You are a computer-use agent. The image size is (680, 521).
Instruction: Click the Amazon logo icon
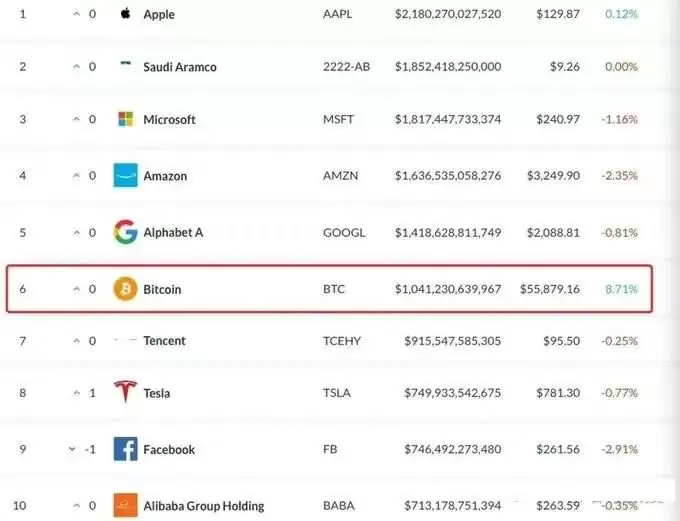pyautogui.click(x=125, y=175)
